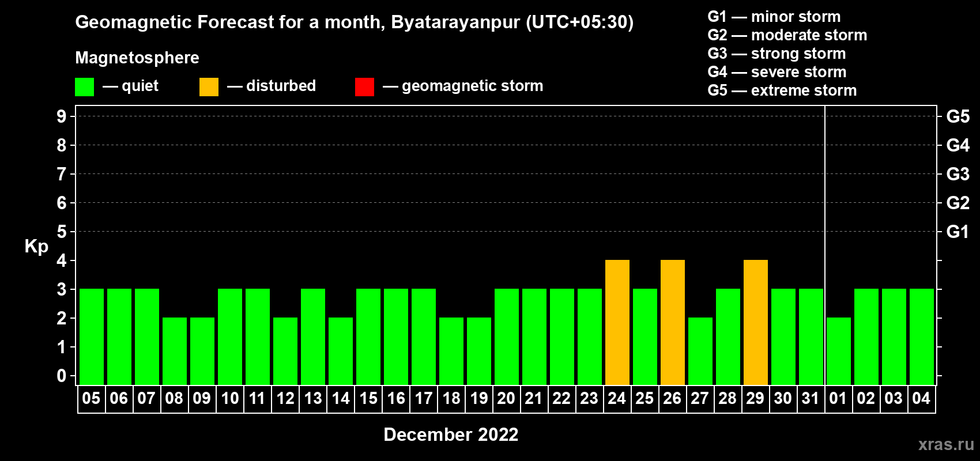This screenshot has width=980, height=461.
Task: Click the green quiet legend swatch
Action: click(x=84, y=87)
